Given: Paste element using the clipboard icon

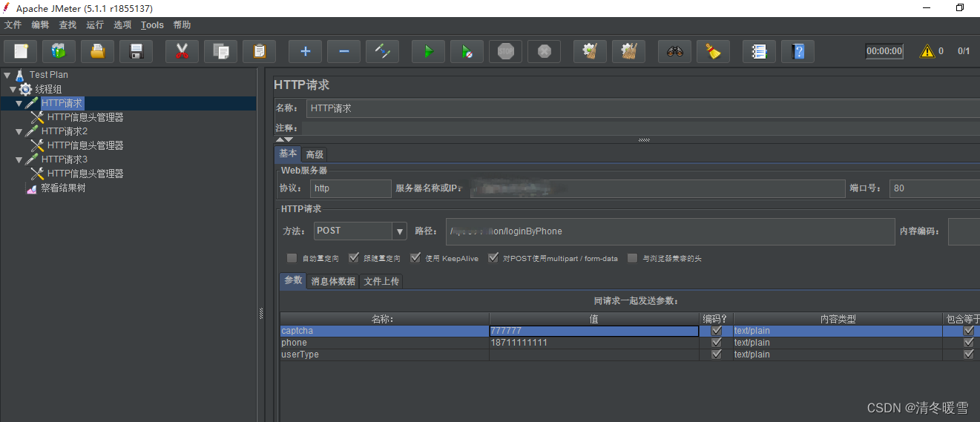Looking at the screenshot, I should pos(259,51).
